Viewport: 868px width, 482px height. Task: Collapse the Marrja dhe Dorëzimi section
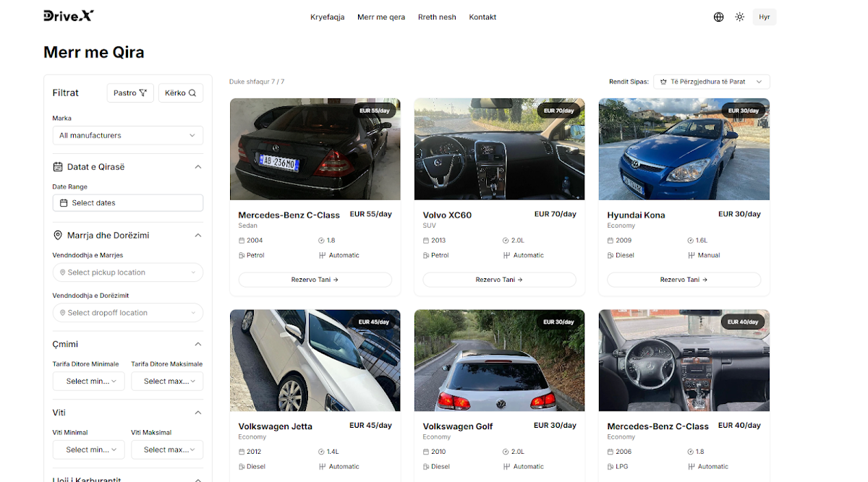tap(198, 236)
